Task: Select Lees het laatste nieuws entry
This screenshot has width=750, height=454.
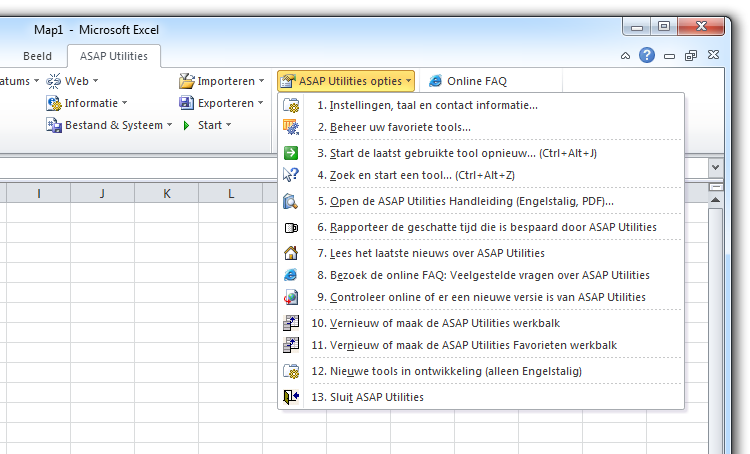Action: point(481,253)
